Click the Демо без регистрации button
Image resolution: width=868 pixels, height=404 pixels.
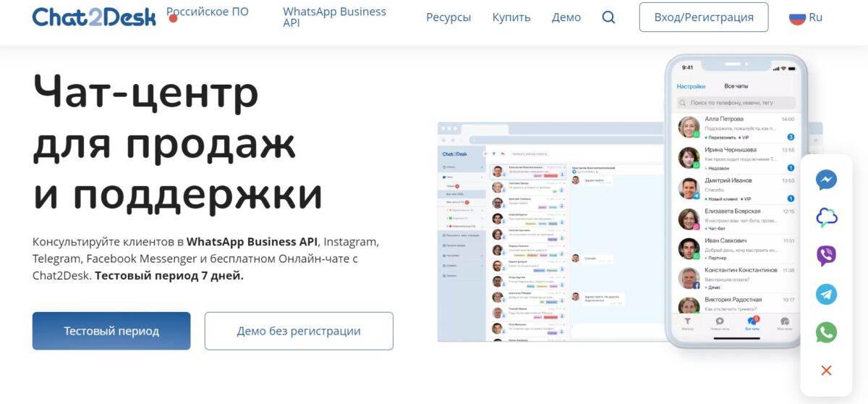pyautogui.click(x=299, y=331)
